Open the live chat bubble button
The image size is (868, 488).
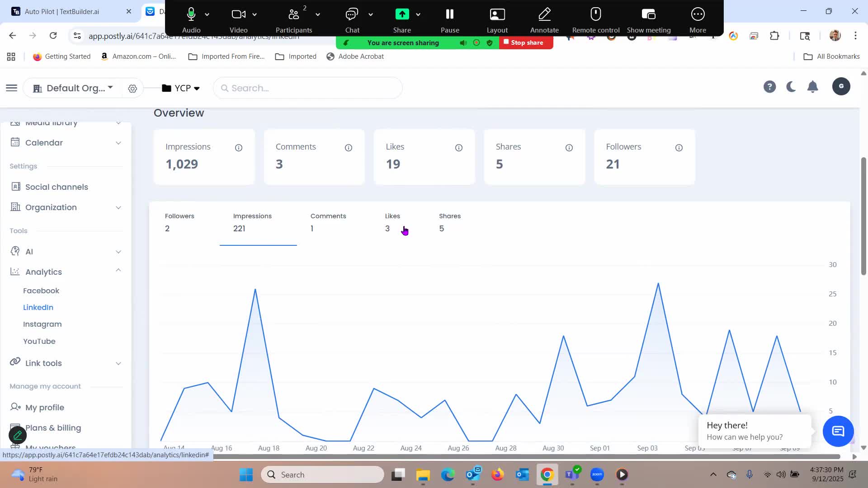[x=838, y=431]
